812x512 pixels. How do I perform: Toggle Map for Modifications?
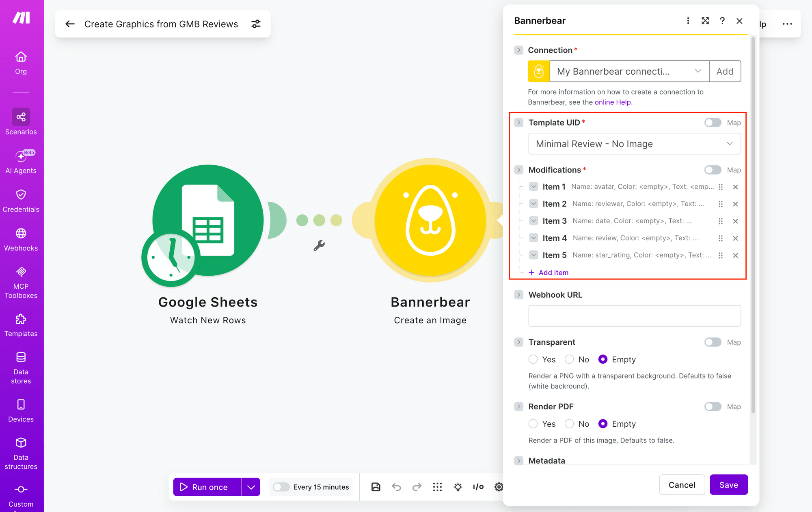point(713,170)
